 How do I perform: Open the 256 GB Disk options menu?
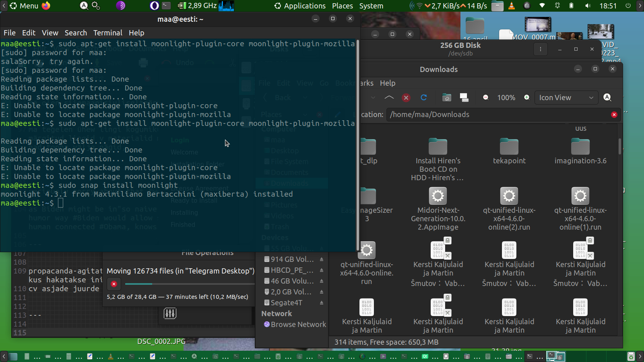540,49
